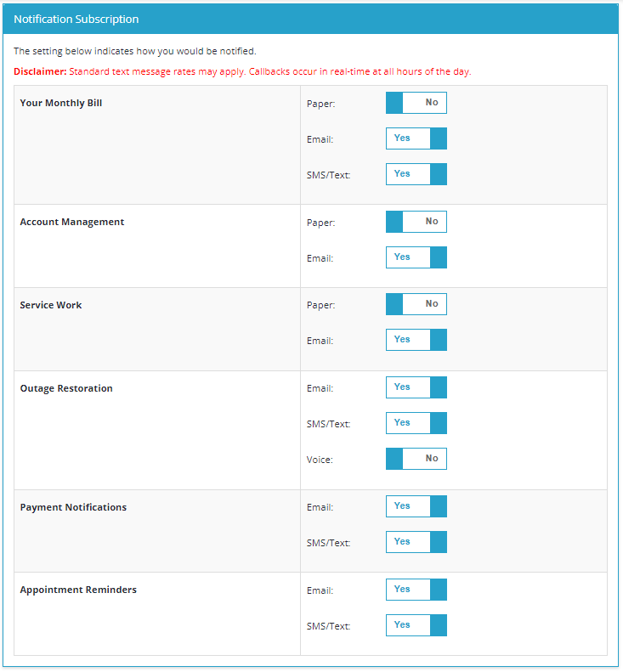This screenshot has width=623, height=672.
Task: Enable Paper notifications for Service Work
Action: (x=416, y=304)
